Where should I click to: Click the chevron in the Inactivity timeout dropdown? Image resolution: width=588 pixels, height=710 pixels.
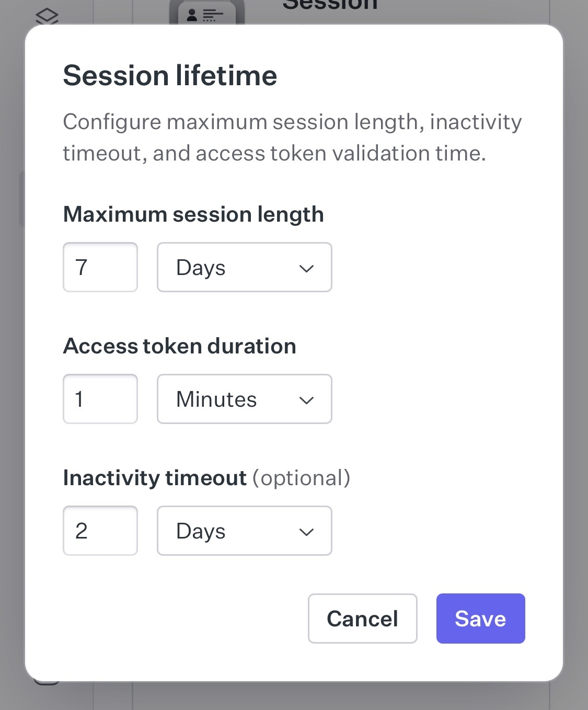coord(306,532)
